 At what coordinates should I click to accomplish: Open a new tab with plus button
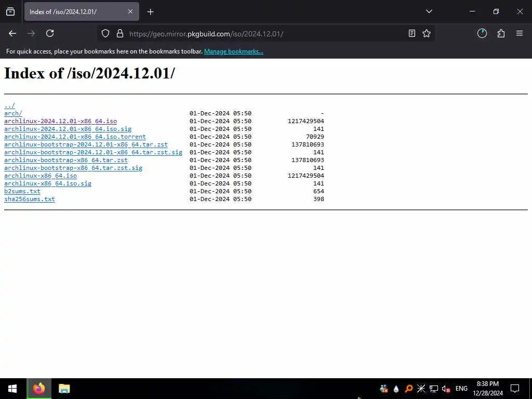[150, 12]
